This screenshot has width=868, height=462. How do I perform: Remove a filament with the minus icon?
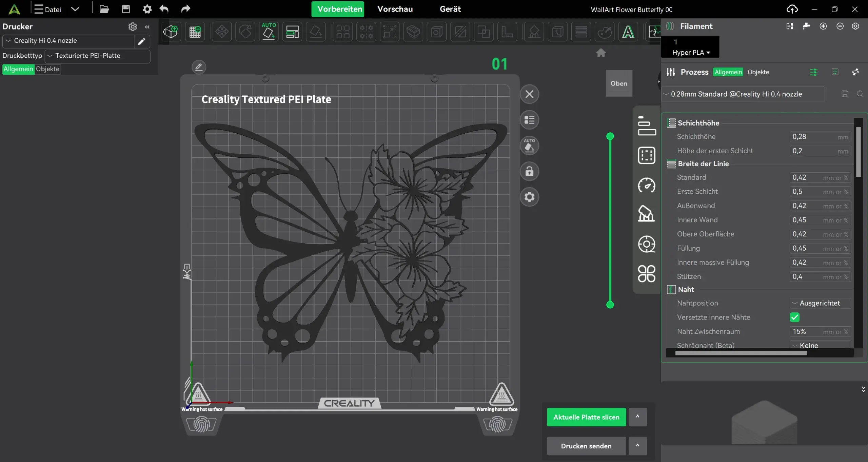coord(840,26)
